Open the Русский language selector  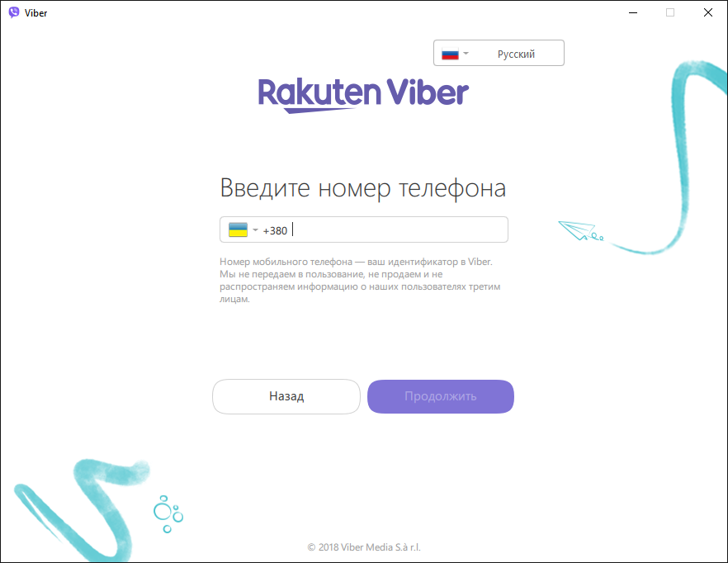pos(499,53)
